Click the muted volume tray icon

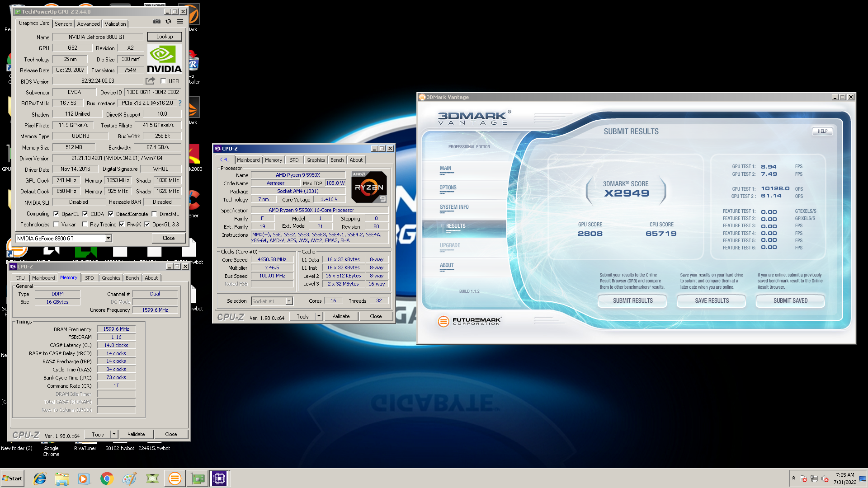[x=825, y=479]
